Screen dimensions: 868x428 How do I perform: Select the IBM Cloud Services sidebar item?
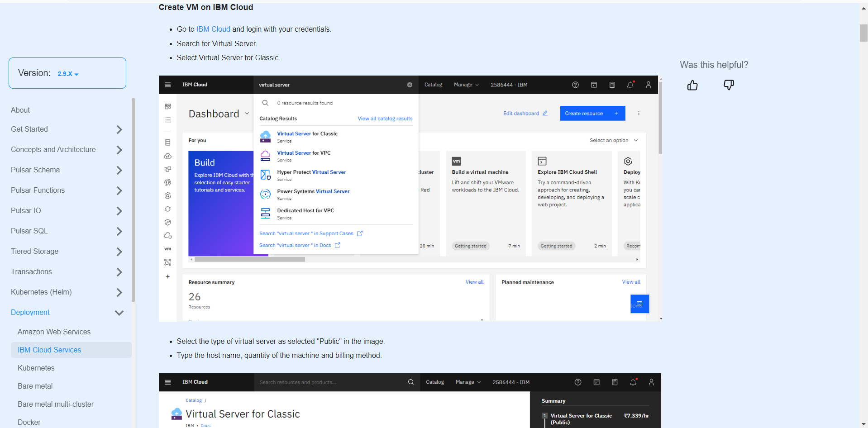point(71,350)
